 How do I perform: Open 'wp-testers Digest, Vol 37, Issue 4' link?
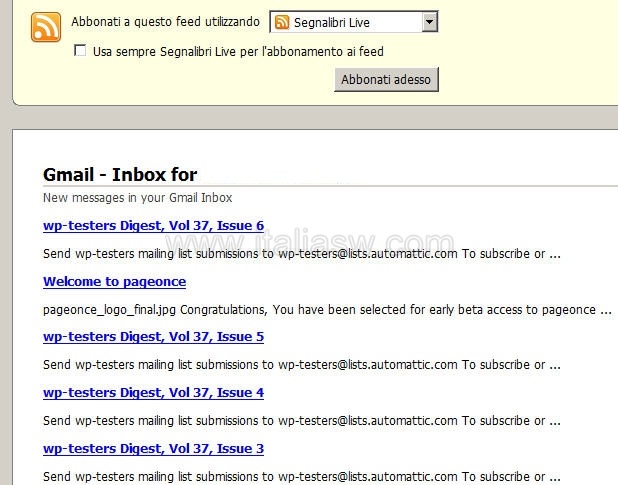click(153, 393)
